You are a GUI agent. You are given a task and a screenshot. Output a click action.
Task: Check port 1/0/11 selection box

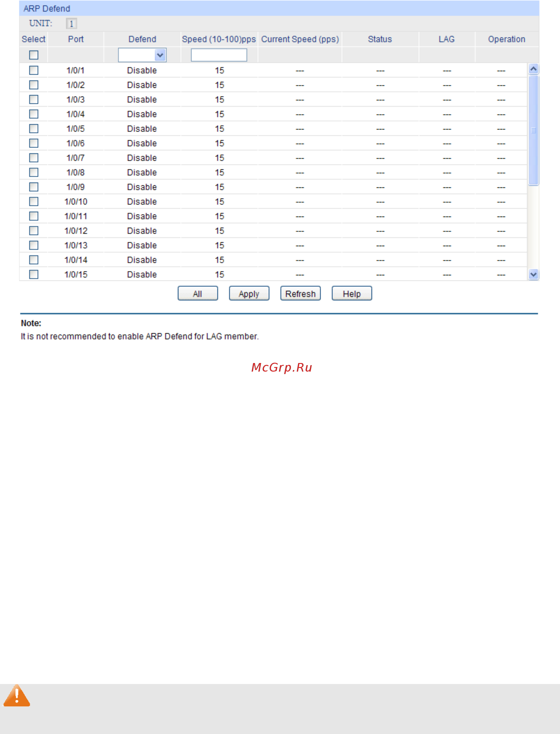(34, 216)
